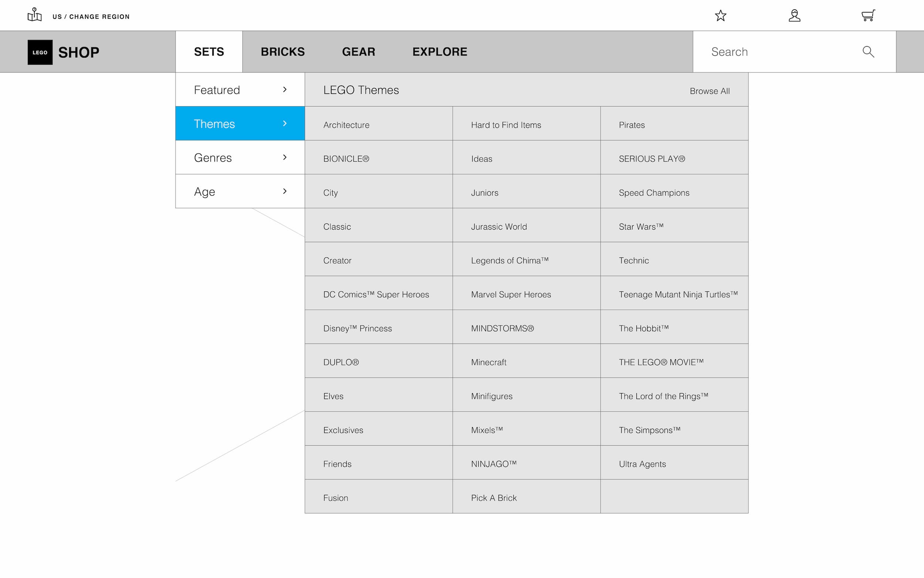Select the Minecraft theme

point(489,362)
